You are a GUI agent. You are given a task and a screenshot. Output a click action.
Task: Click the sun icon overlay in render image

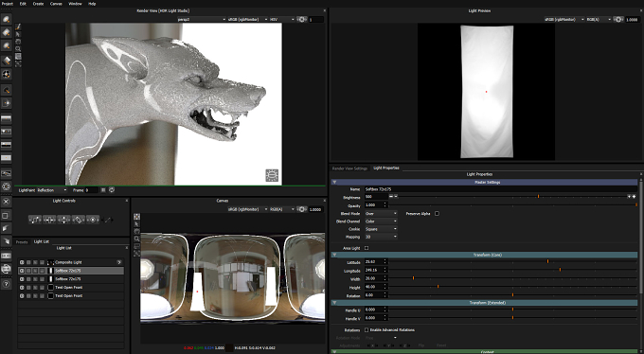[272, 175]
